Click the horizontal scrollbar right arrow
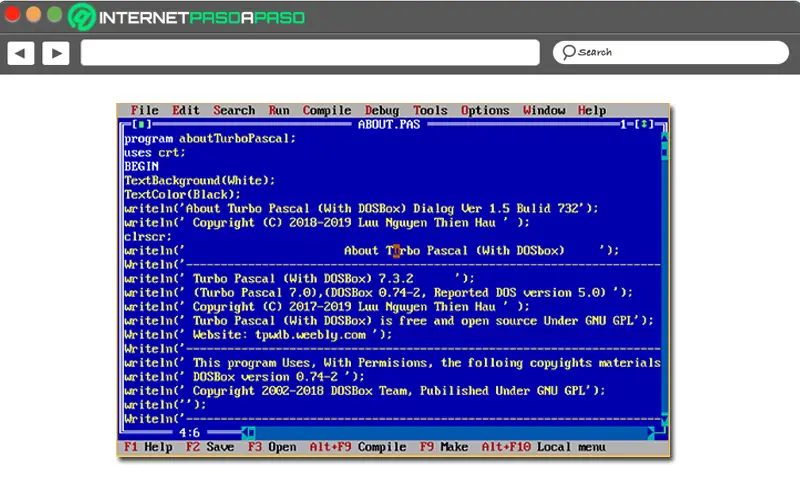Screen dimensions: 800x500 tap(651, 433)
